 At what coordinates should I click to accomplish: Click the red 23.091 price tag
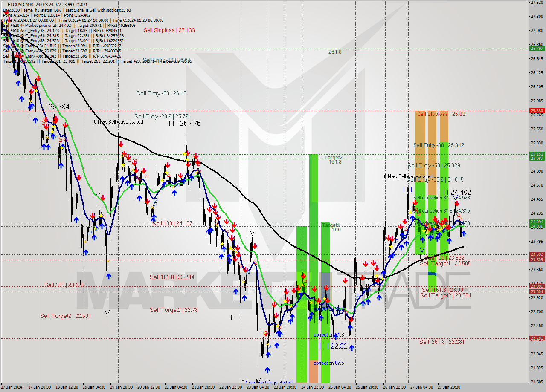537,286
